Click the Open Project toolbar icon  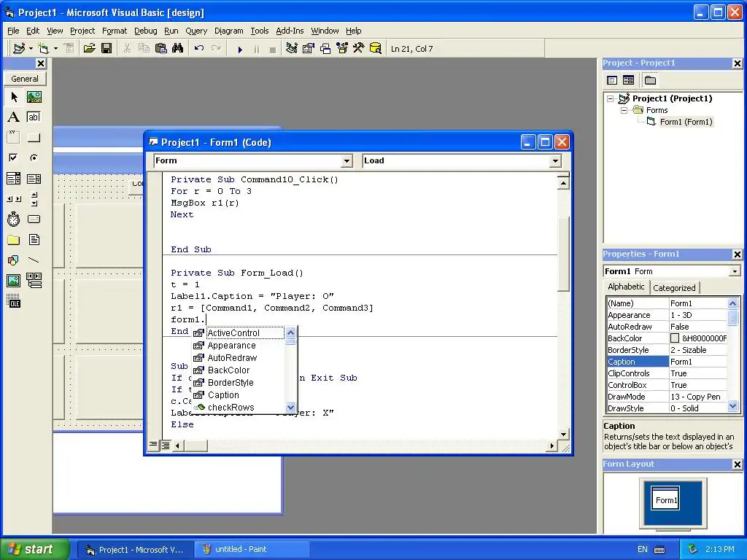click(89, 48)
